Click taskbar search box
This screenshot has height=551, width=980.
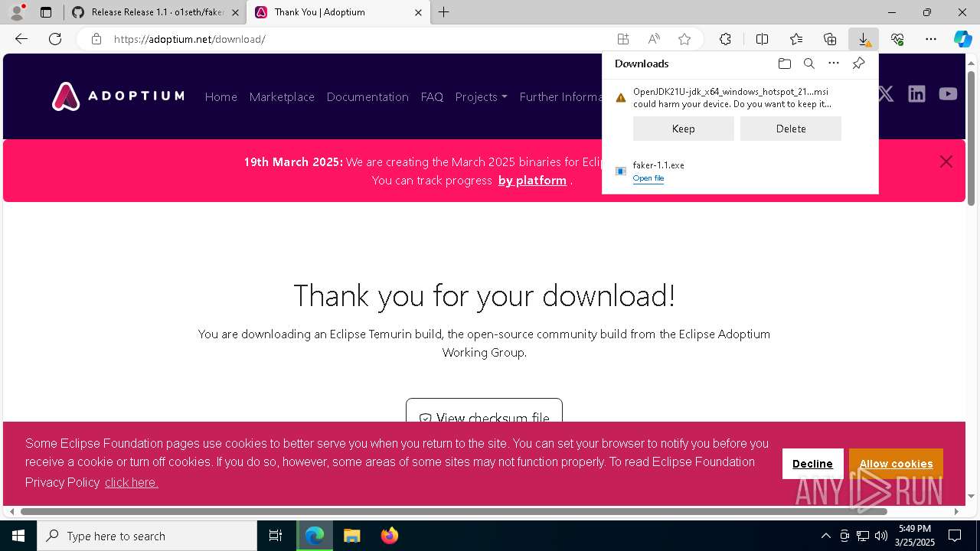(147, 536)
